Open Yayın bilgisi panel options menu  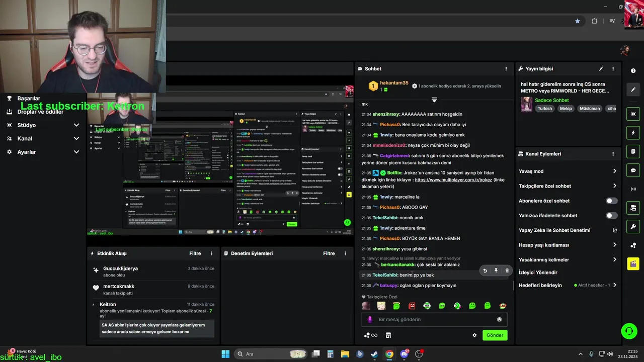point(613,69)
